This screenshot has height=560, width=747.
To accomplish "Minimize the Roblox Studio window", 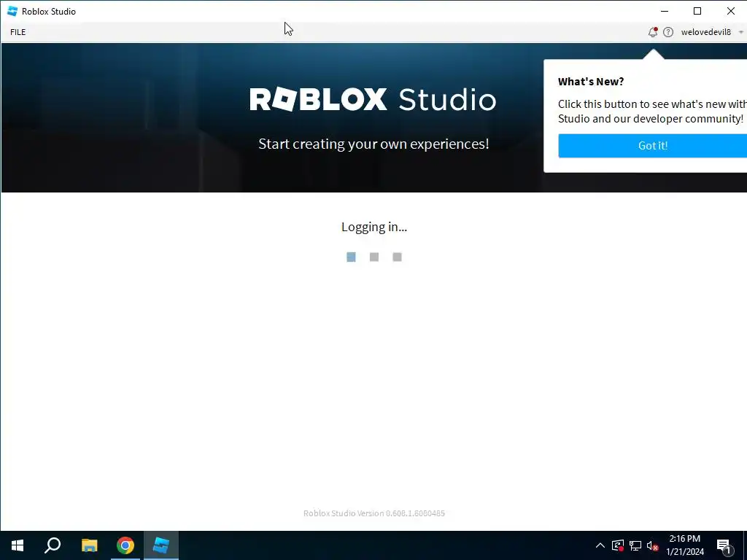I will [665, 11].
